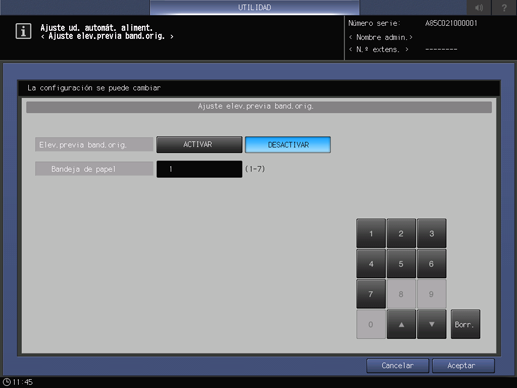517x388 pixels.
Task: Click 'Ajuste ud. automát. aliment.' title text
Action: click(96, 28)
